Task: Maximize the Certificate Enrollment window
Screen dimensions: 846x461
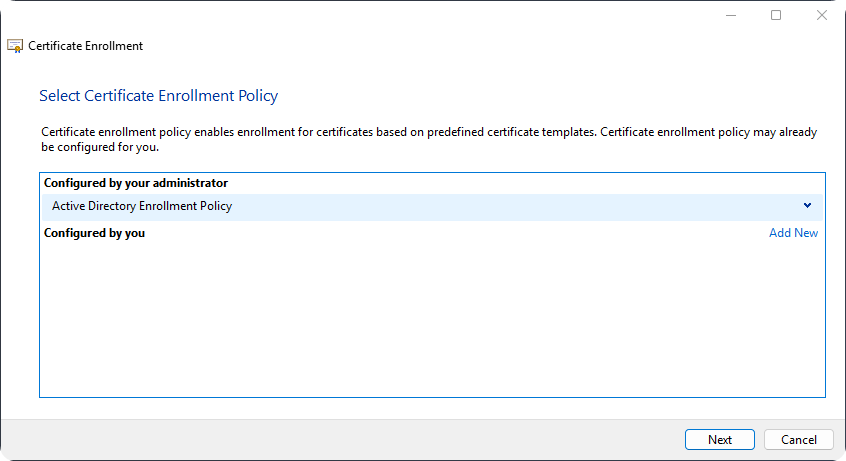Action: (x=776, y=15)
